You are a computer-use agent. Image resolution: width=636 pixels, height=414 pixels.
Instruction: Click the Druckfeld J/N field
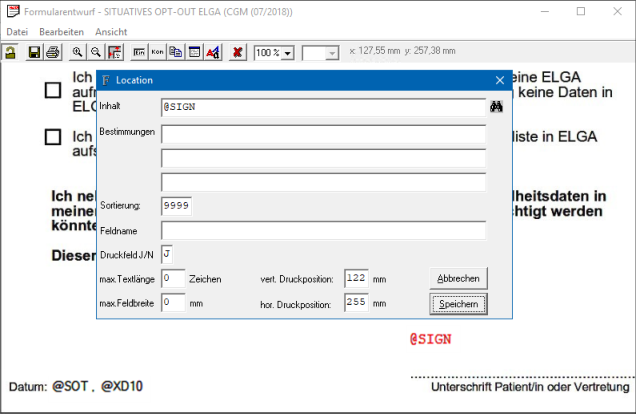pyautogui.click(x=167, y=255)
